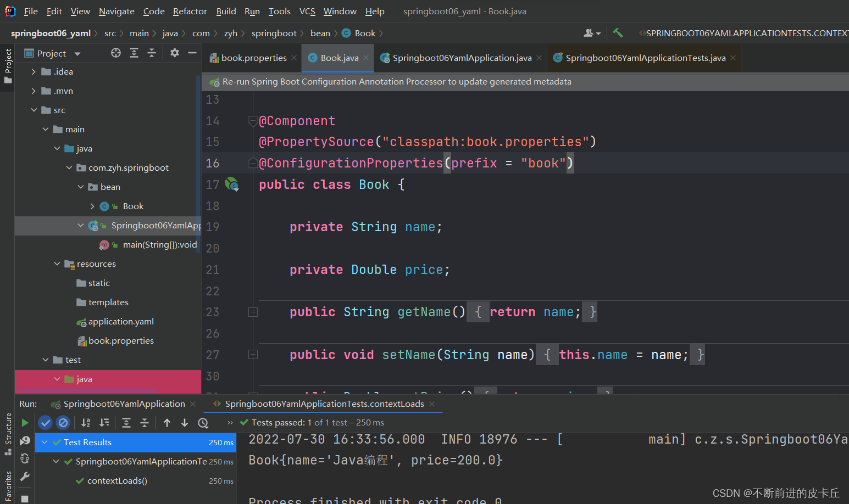Click the Build project hammer icon
Image resolution: width=849 pixels, height=504 pixels.
tap(618, 33)
